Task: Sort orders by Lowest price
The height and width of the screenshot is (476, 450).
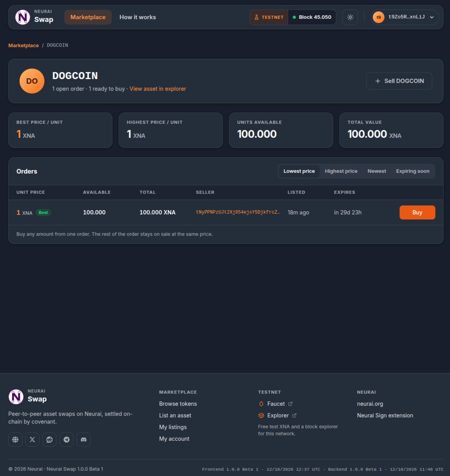Action: [x=299, y=171]
